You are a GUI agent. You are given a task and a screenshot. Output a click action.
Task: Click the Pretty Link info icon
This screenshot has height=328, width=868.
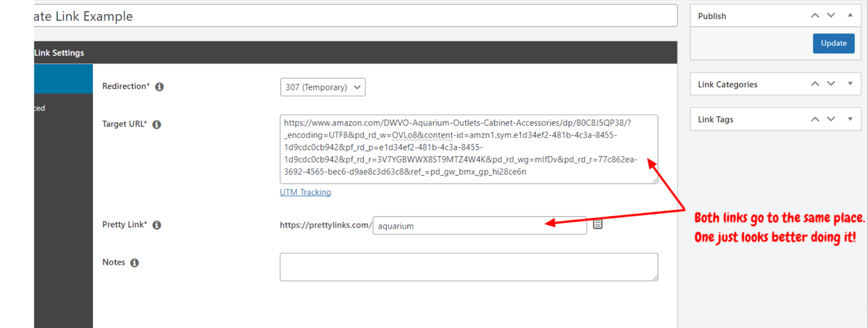[157, 225]
